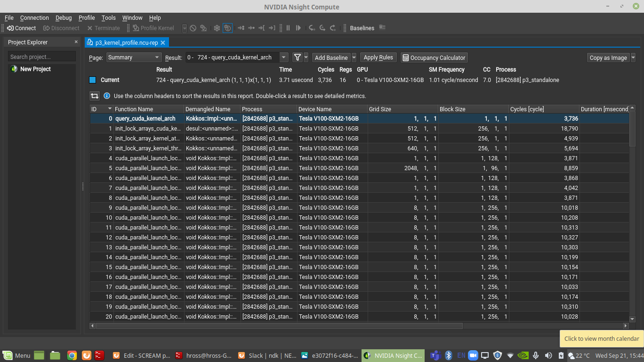Click the Search project input field
This screenshot has width=644, height=362.
click(41, 56)
